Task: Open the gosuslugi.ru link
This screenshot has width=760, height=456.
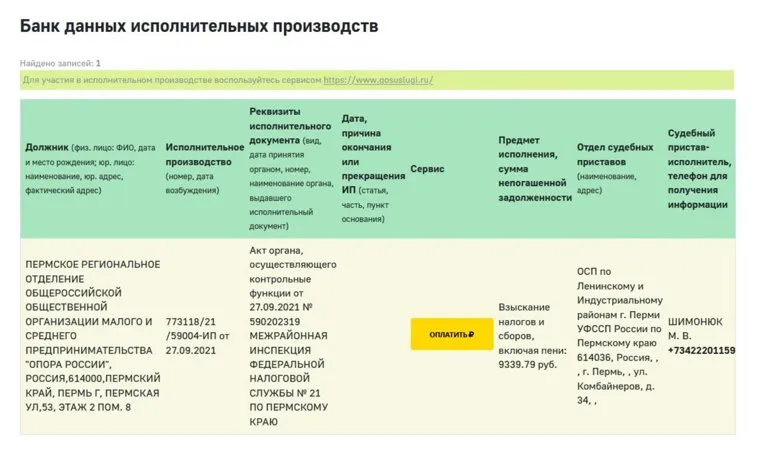Action: (377, 80)
